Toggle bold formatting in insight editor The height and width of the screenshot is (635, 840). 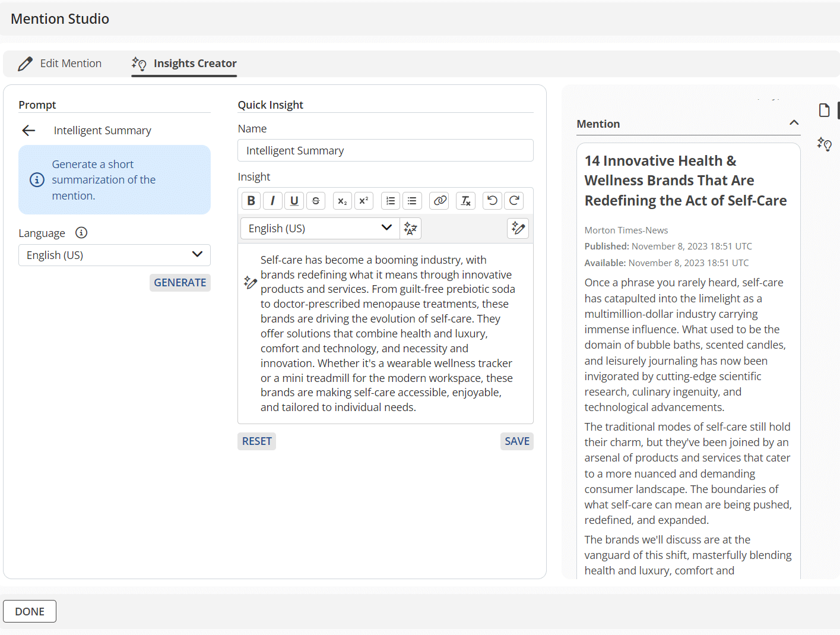pos(251,201)
